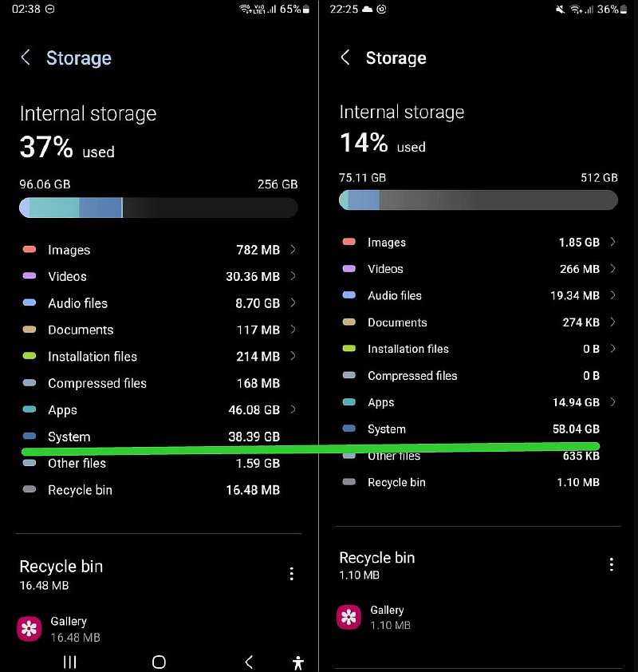Viewport: 638px width, 672px height.
Task: Open Documents category showing 117 MB
Action: [159, 330]
